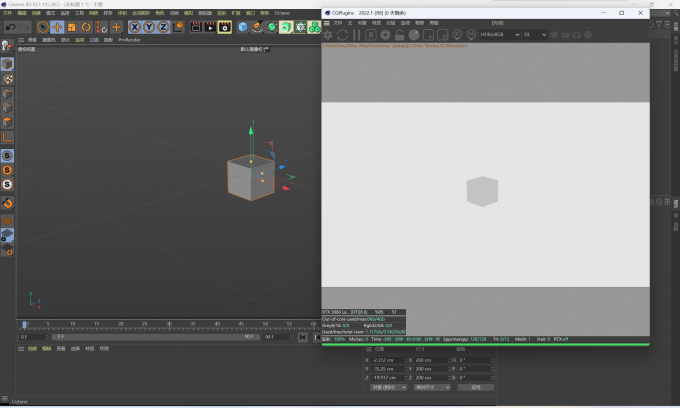Click Octane send scene render icon
Image resolution: width=680 pixels, height=408 pixels.
[x=328, y=35]
